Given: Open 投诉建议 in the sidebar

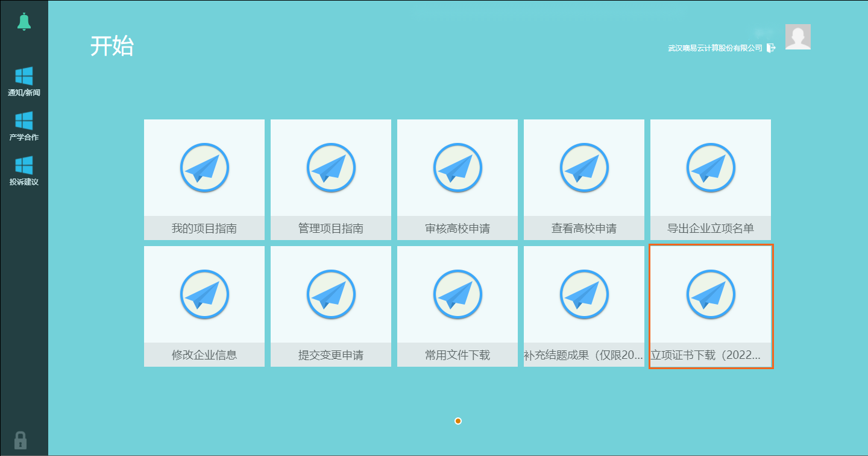Looking at the screenshot, I should 24,171.
